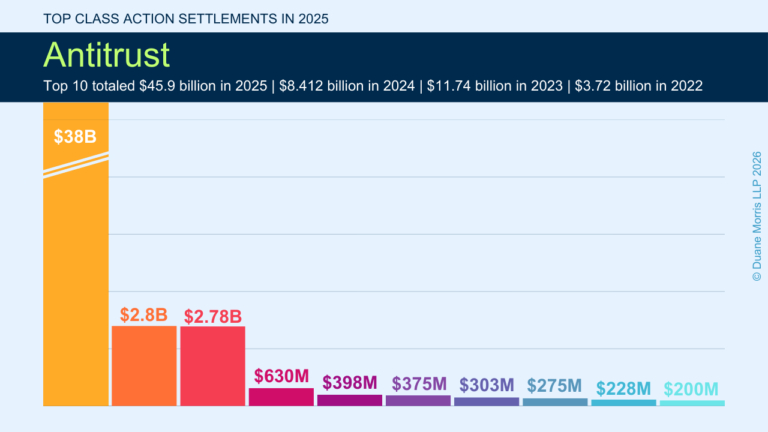The width and height of the screenshot is (768, 432).
Task: Select the purple bar under $375M
Action: click(x=418, y=400)
